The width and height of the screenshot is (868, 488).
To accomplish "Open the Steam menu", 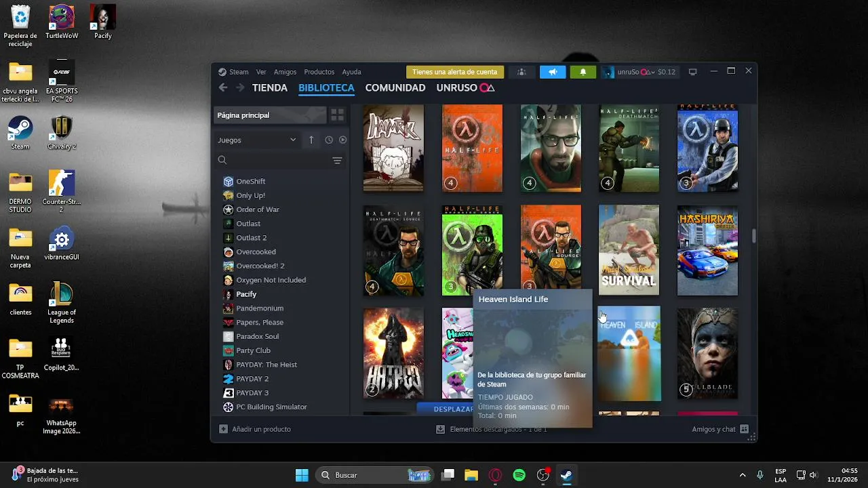I will pyautogui.click(x=239, y=72).
